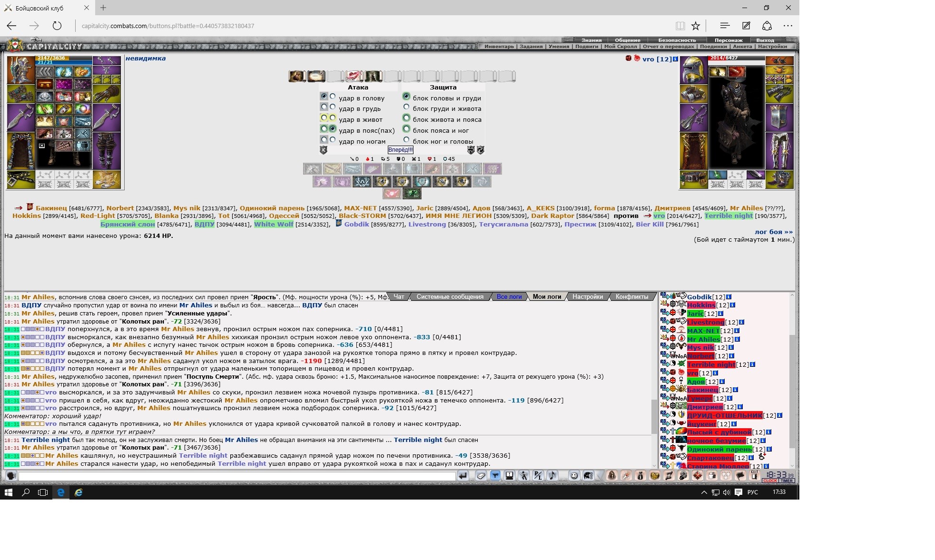Open the Инвентарь submenu item
Screen dimensions: 935x560
(499, 46)
